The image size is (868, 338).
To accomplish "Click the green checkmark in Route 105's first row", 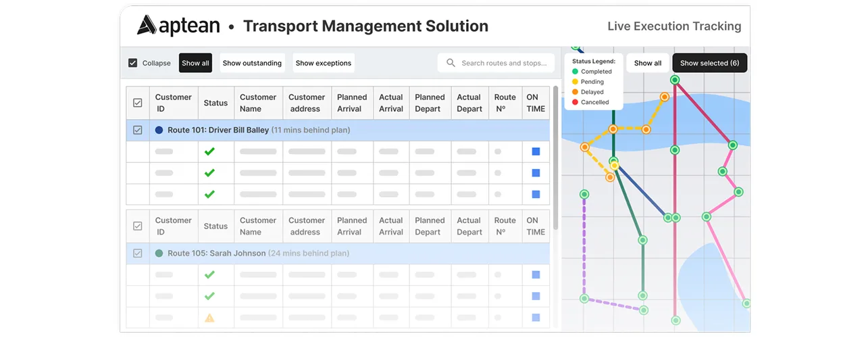I will (209, 274).
